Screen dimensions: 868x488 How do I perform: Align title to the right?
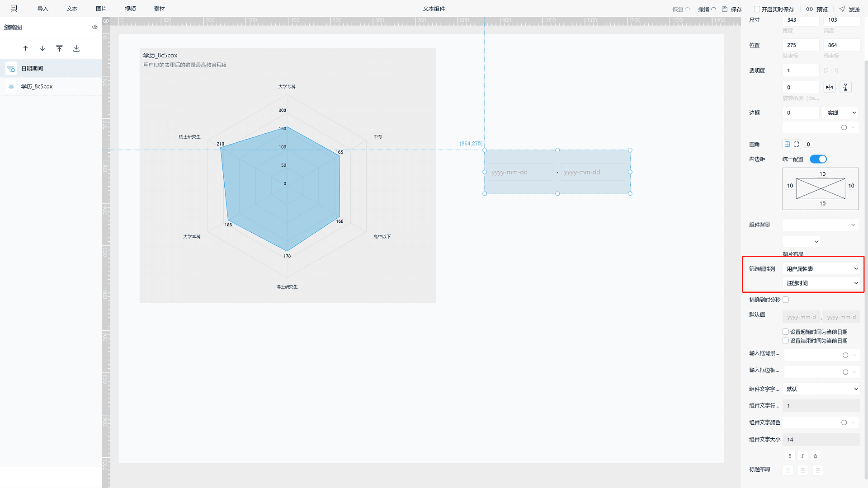pos(817,470)
